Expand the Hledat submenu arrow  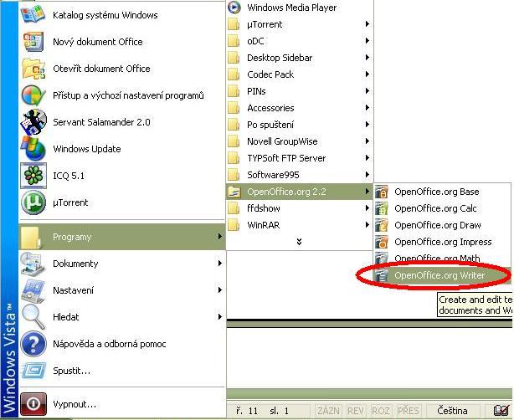(x=220, y=317)
